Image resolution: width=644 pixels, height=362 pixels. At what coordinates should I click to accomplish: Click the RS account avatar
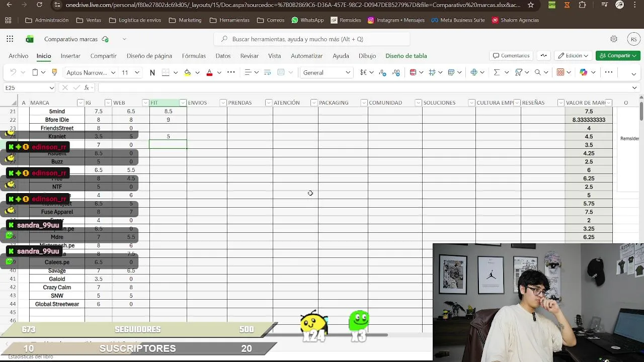click(633, 39)
